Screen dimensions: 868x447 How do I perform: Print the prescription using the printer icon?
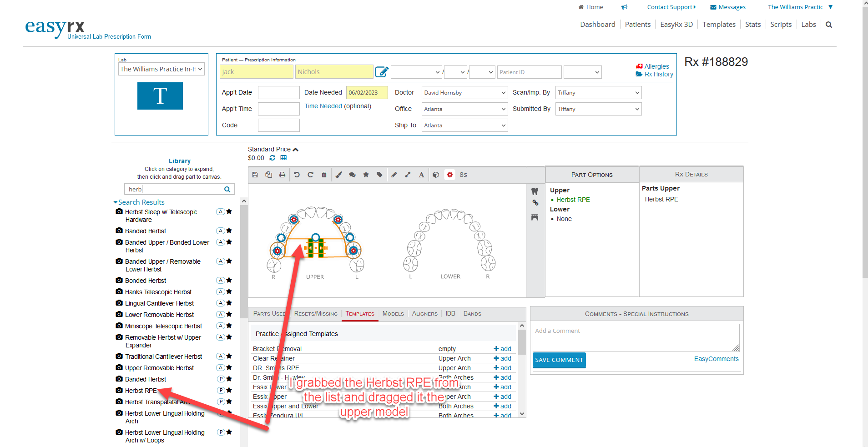282,175
